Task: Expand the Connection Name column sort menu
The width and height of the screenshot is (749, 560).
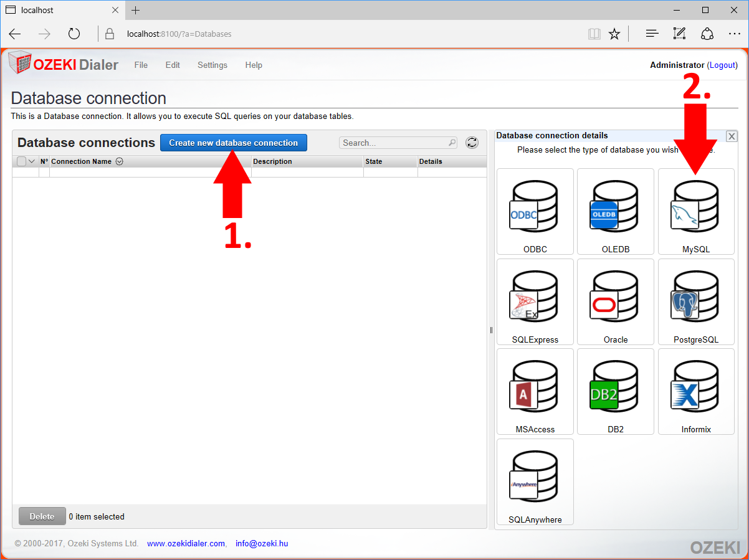Action: point(119,161)
